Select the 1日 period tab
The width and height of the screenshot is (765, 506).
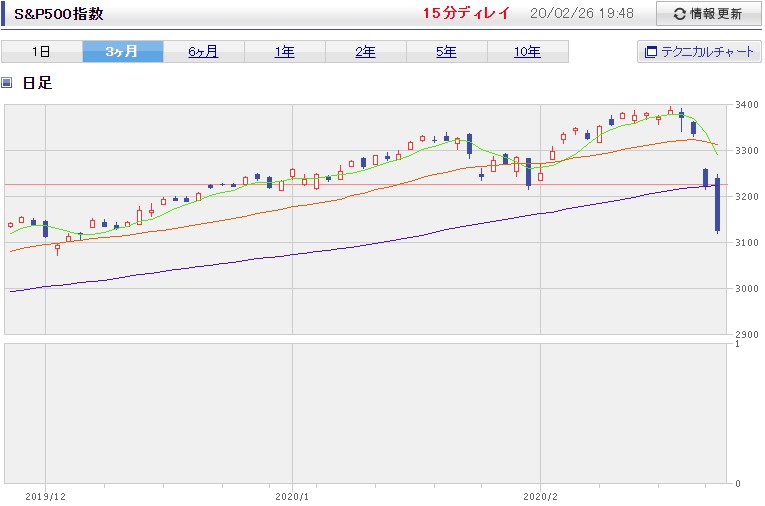tap(41, 52)
